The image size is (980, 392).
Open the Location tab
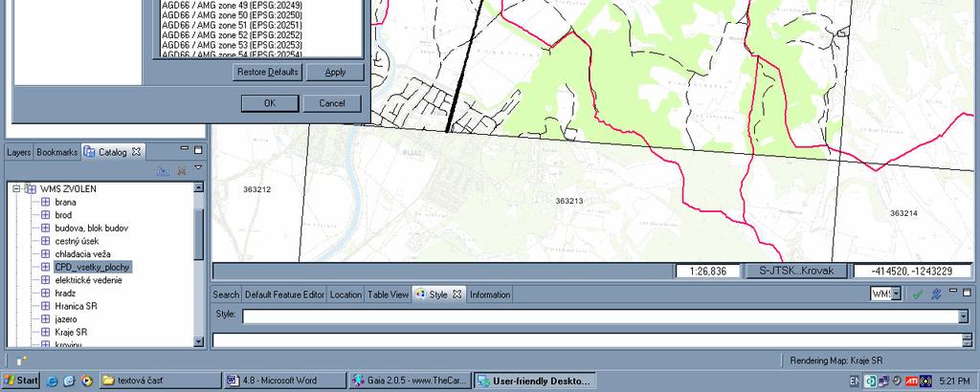(x=345, y=294)
